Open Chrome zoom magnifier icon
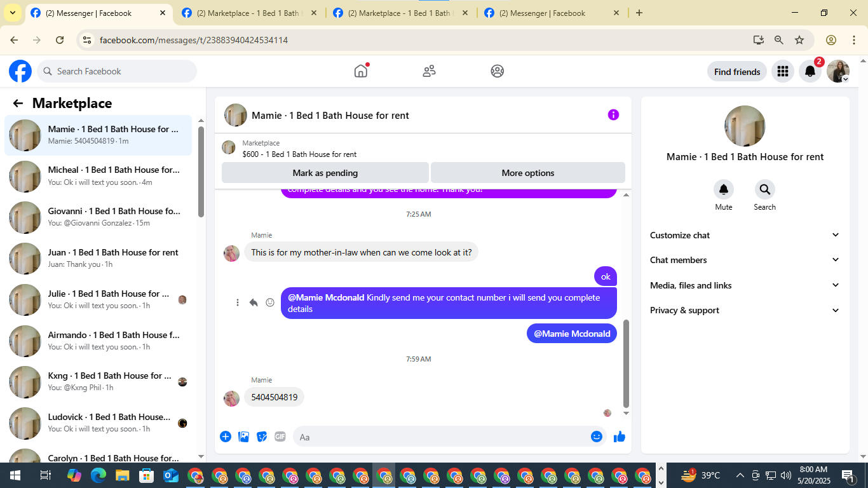This screenshot has width=868, height=488. [779, 40]
